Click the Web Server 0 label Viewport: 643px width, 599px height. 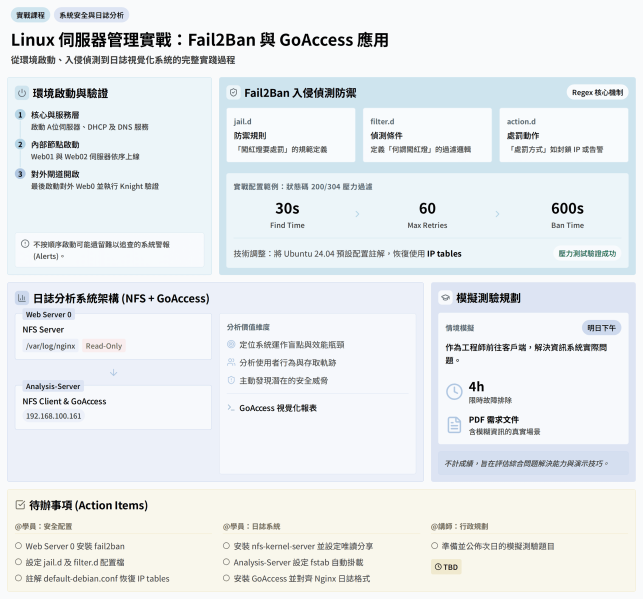coord(48,314)
